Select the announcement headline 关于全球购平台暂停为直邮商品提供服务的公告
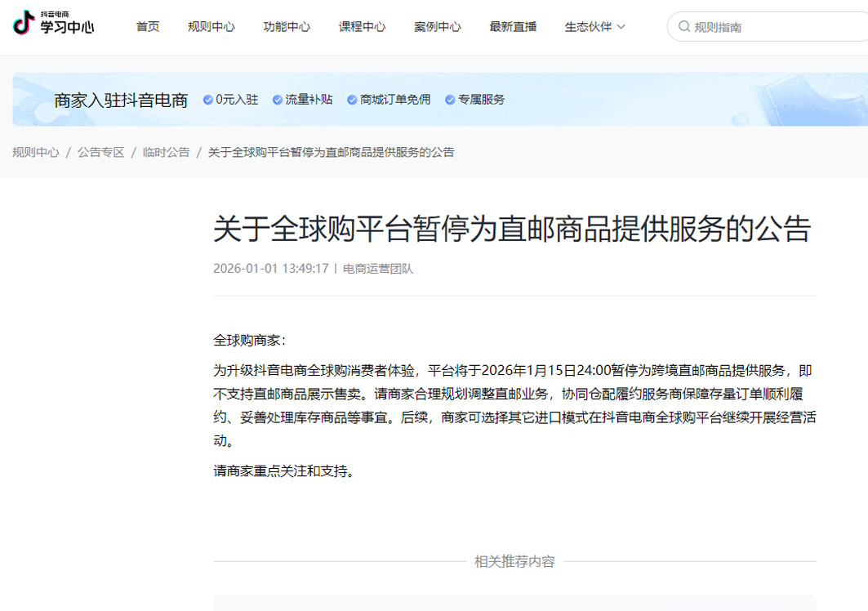This screenshot has width=868, height=611. [514, 230]
